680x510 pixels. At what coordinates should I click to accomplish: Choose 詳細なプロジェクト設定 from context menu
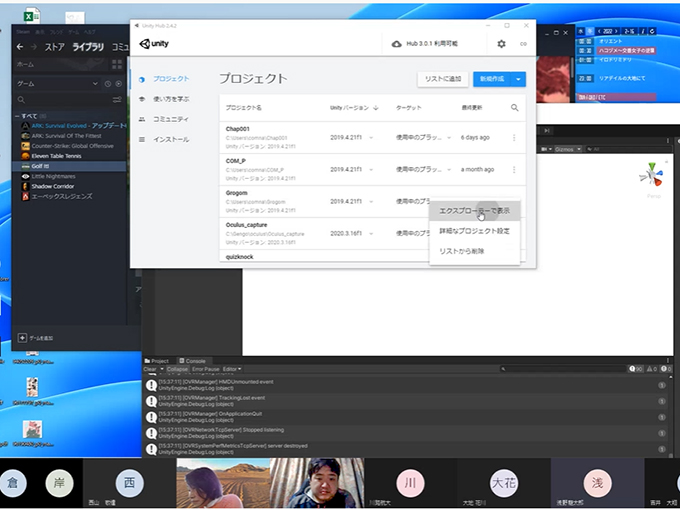pyautogui.click(x=474, y=231)
